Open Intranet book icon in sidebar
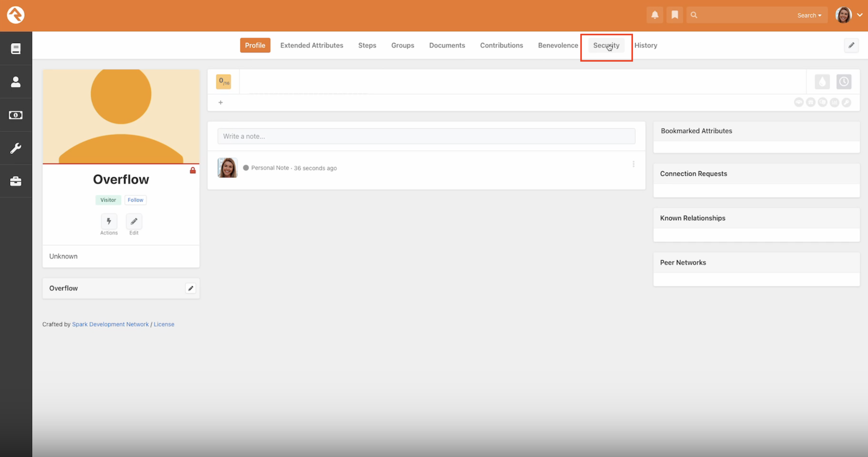Image resolution: width=868 pixels, height=457 pixels. [x=15, y=48]
